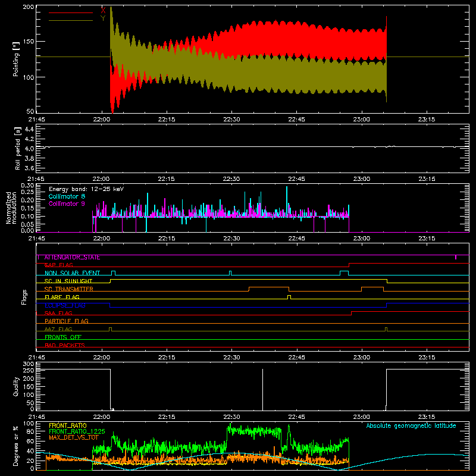This screenshot has height=476, width=476.
Task: Click the vertical 'Flags' axis title
Action: pyautogui.click(x=24, y=297)
